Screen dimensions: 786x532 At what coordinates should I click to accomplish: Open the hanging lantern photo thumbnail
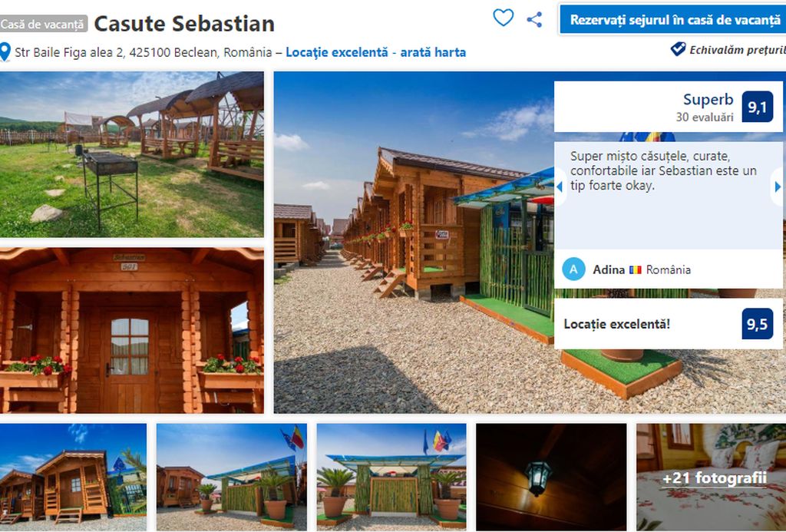click(551, 477)
